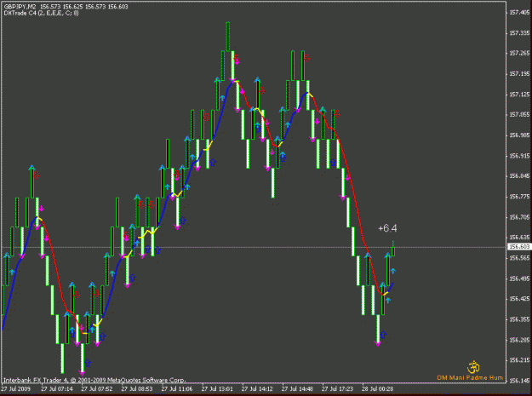Click price axis label 157.405
The width and height of the screenshot is (532, 396).
[x=519, y=13]
